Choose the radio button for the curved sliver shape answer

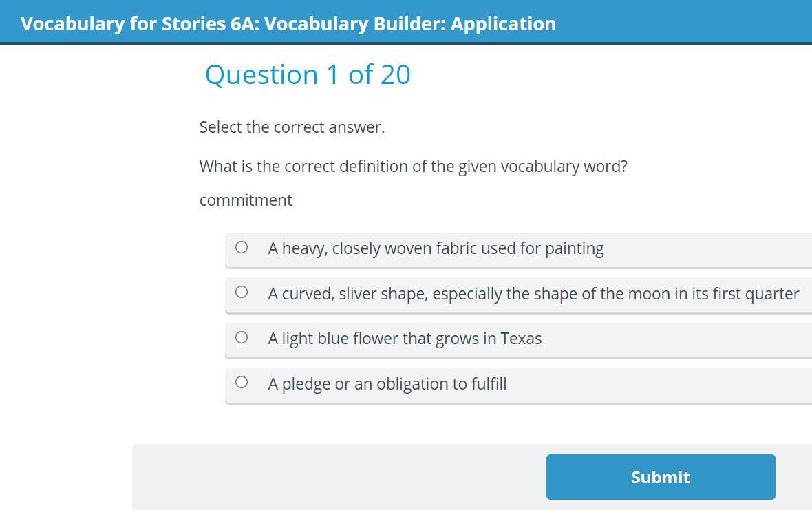click(x=242, y=293)
